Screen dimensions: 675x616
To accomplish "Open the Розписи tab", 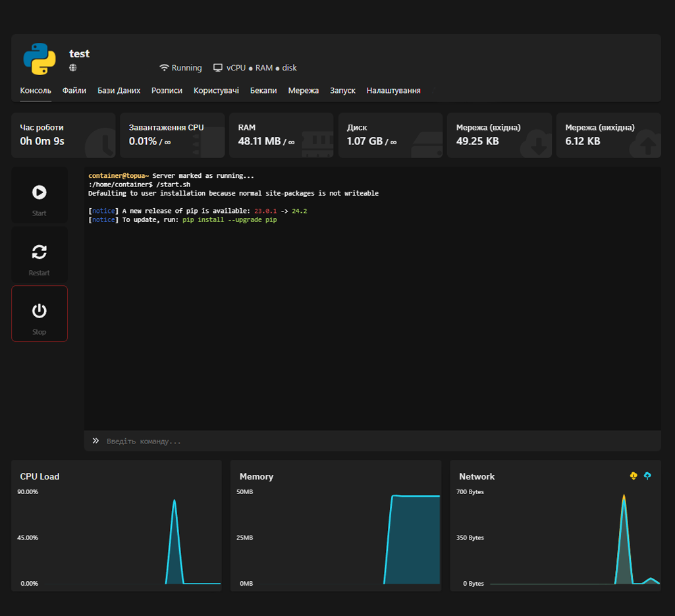I will (x=167, y=90).
